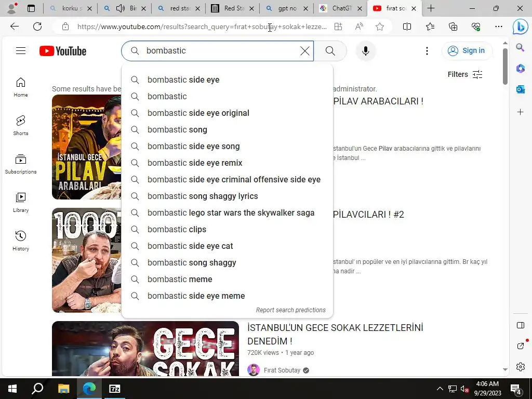The height and width of the screenshot is (399, 532).
Task: Open 7-Zip from the taskbar
Action: click(114, 389)
